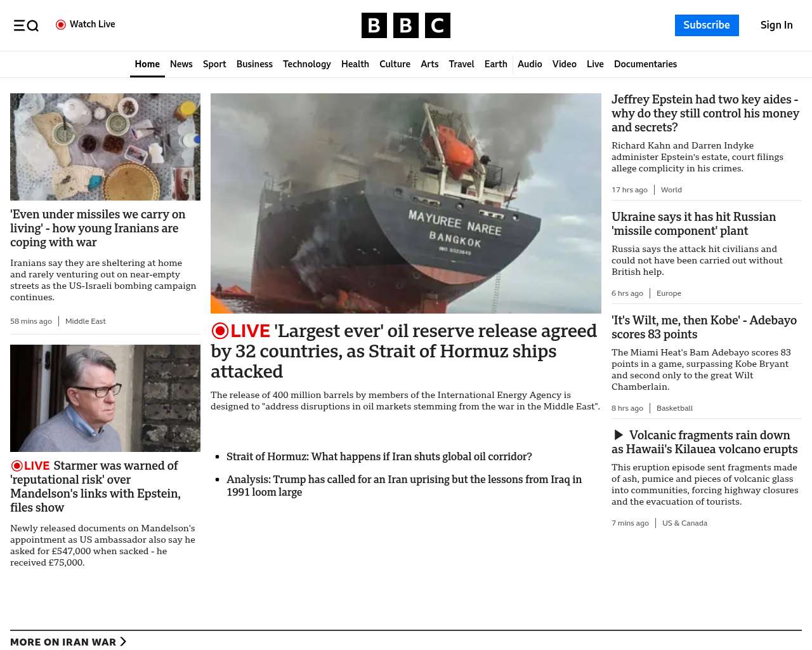Click the BBC logo
Screen dimensions: 812x650
(405, 25)
